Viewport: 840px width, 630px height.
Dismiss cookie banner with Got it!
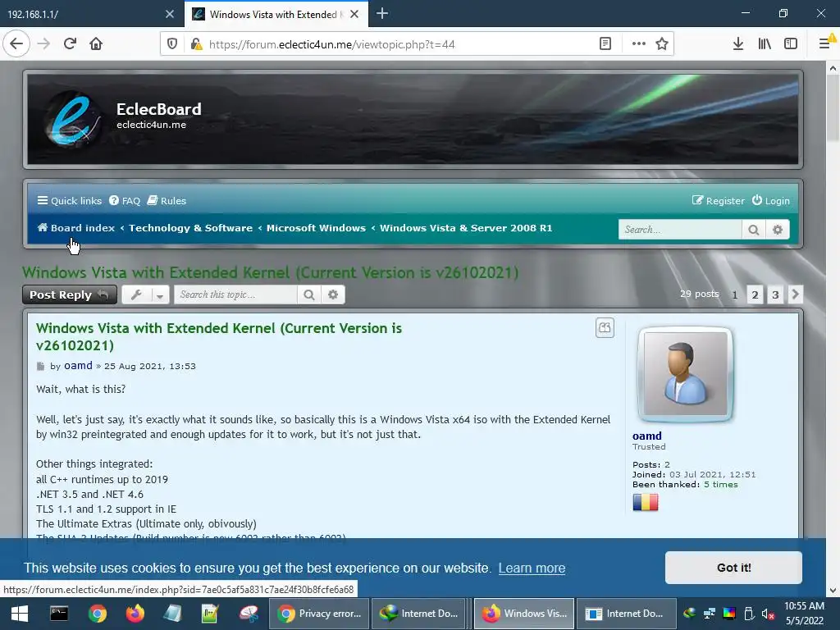pyautogui.click(x=733, y=568)
